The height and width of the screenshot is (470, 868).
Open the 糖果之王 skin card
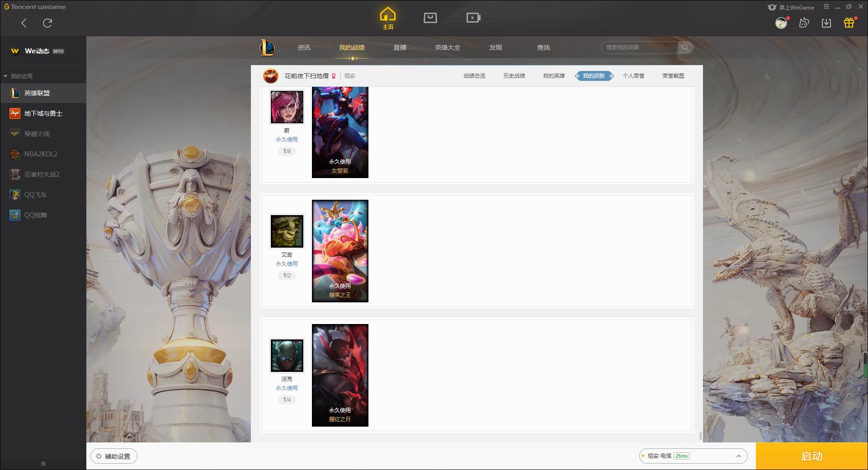(340, 251)
